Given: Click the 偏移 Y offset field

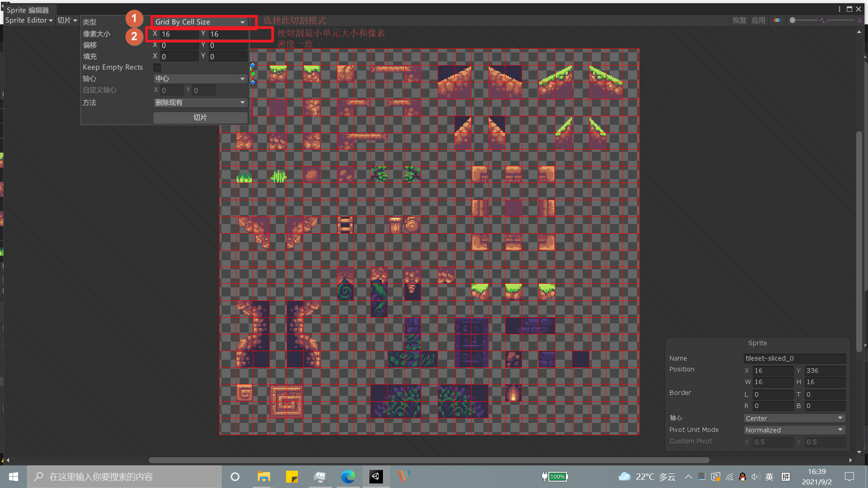Looking at the screenshot, I should click(x=228, y=45).
